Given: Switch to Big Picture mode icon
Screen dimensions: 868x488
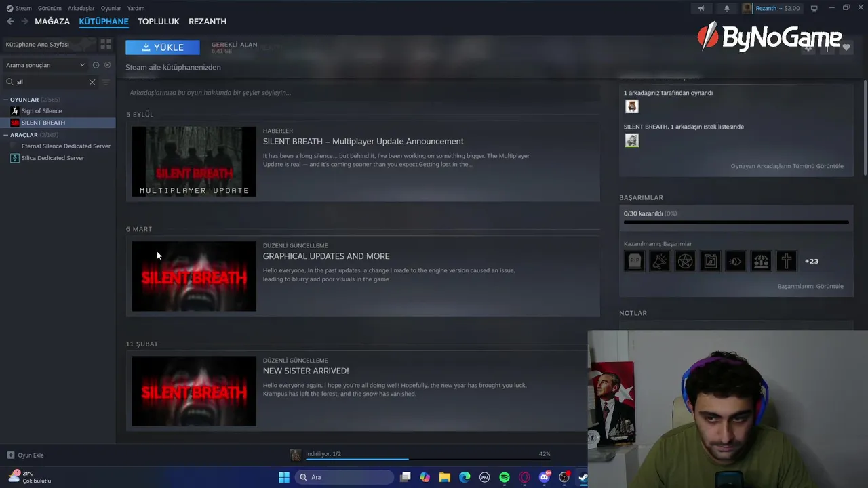Looking at the screenshot, I should coord(814,8).
